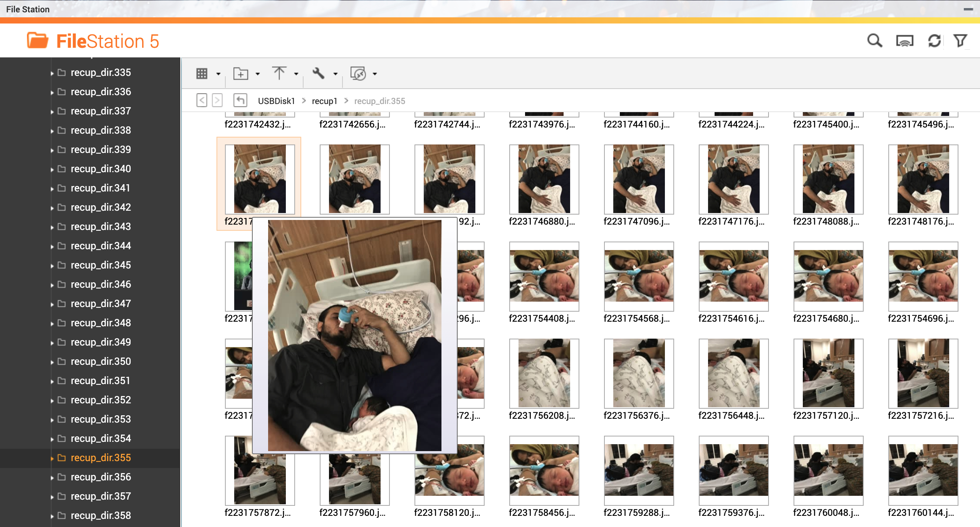Select folder recup_dir.343 in tree
Viewport: 980px width, 527px height.
click(101, 227)
